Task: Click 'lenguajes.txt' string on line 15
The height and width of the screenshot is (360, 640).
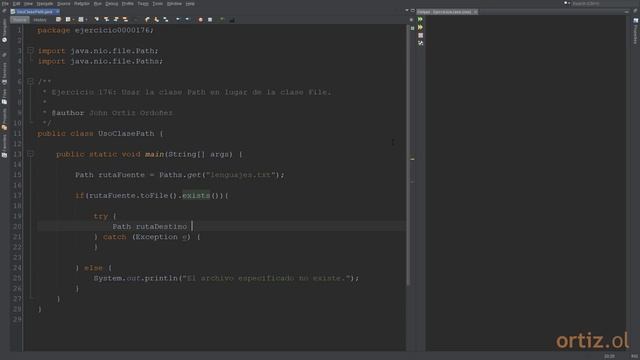Action: (x=240, y=175)
